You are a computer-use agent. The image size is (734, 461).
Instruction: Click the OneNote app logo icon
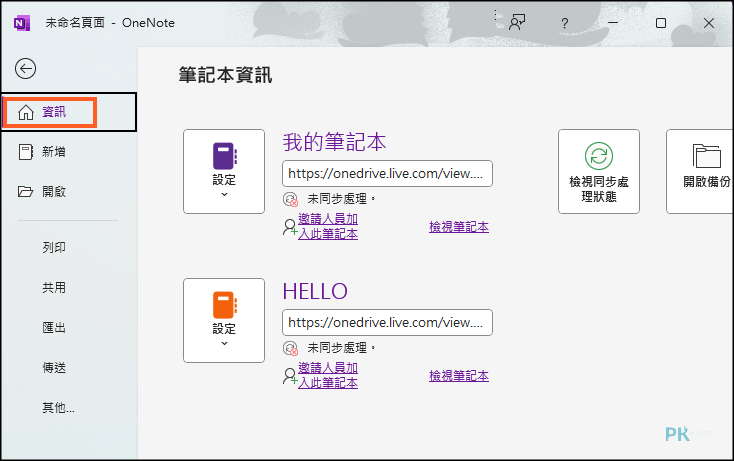pyautogui.click(x=22, y=23)
